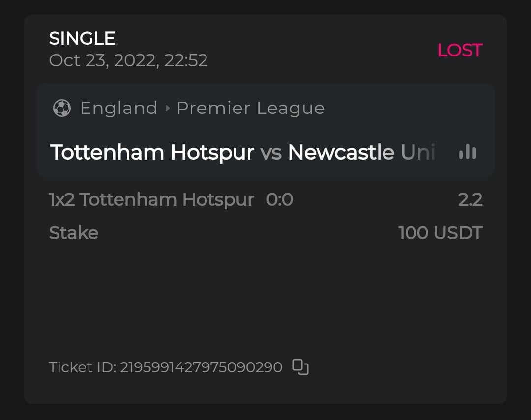Click the 0:0 score text
531x420 pixels.
(x=279, y=200)
